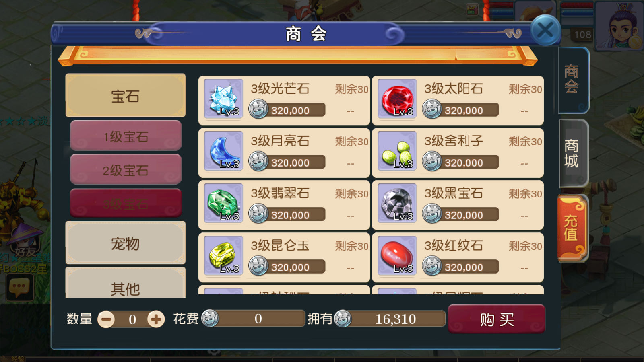Expand the 其他 category
The height and width of the screenshot is (362, 644).
tap(126, 283)
